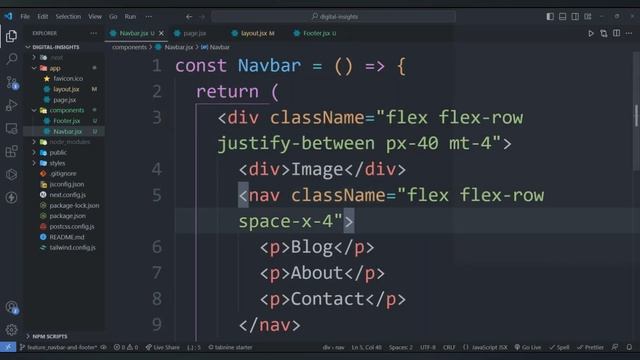The image size is (640, 360).
Task: Open the Edit menu
Action: coord(42,17)
